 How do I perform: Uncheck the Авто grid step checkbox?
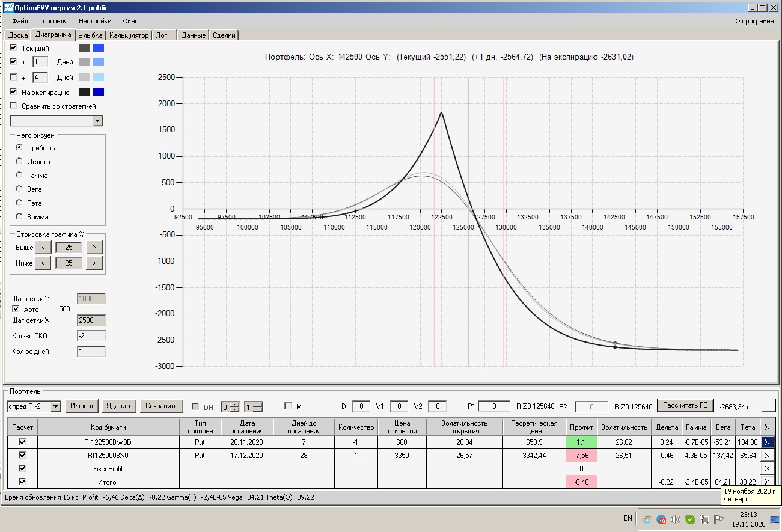(x=16, y=309)
